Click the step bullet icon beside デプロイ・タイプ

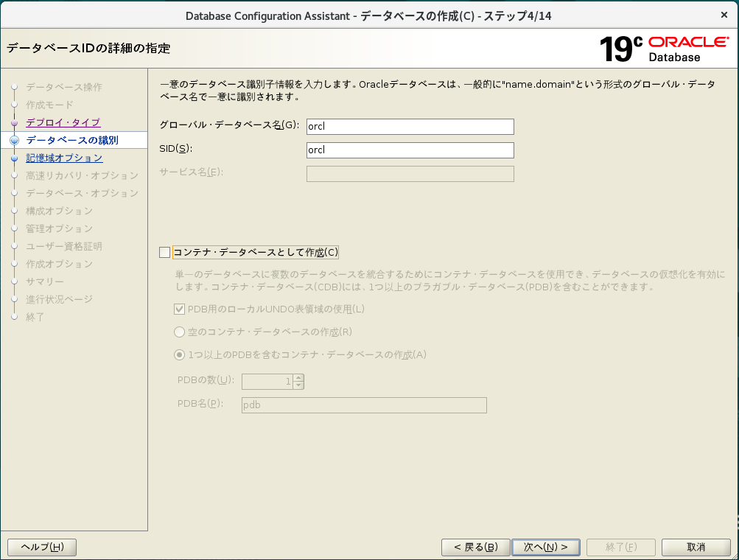[x=14, y=122]
